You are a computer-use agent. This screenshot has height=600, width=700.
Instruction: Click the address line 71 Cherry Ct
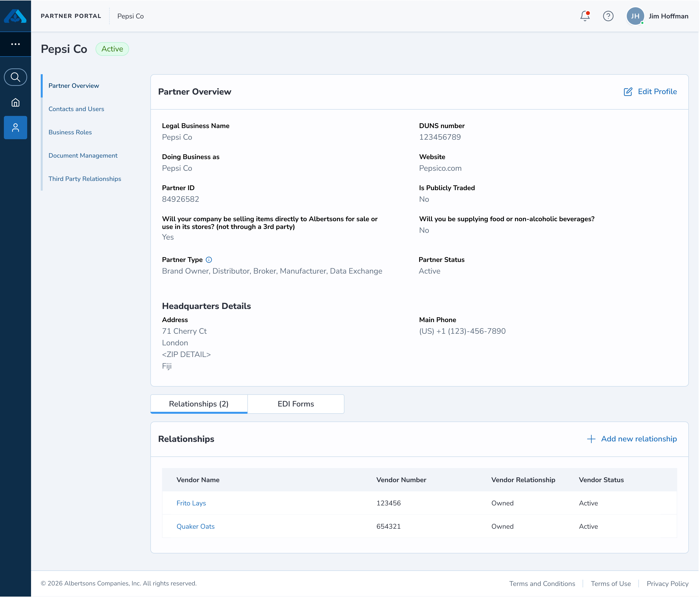[184, 332]
